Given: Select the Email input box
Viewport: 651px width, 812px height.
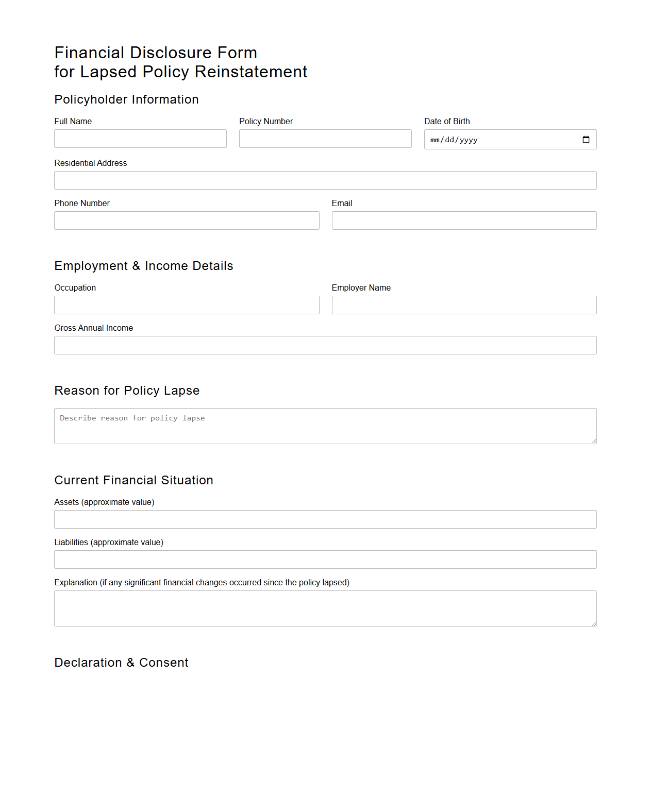Looking at the screenshot, I should 464,220.
